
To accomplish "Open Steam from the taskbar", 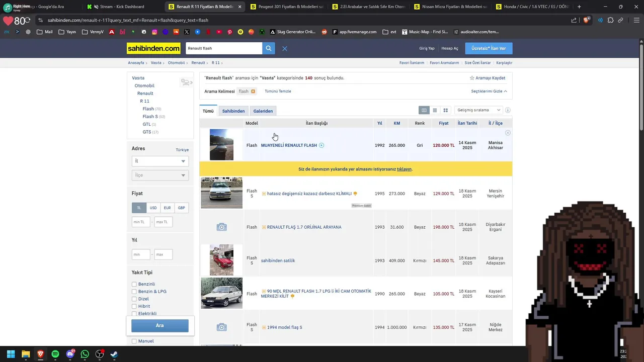I will coord(114,354).
